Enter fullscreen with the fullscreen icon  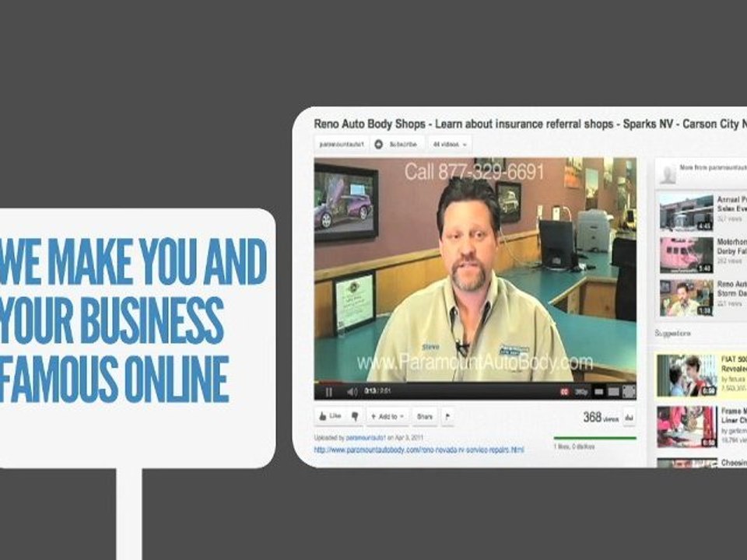[x=629, y=392]
